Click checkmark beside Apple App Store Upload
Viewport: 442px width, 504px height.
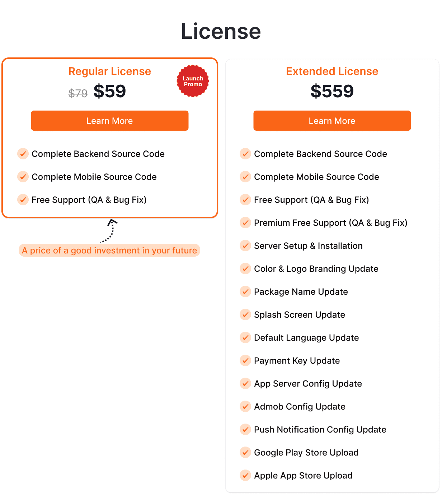click(x=245, y=475)
